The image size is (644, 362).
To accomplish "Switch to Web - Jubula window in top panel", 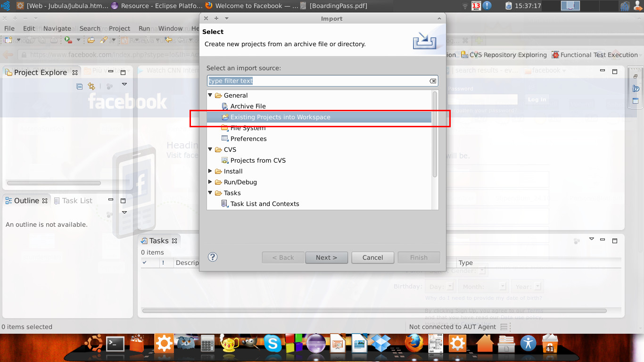I will pyautogui.click(x=62, y=6).
